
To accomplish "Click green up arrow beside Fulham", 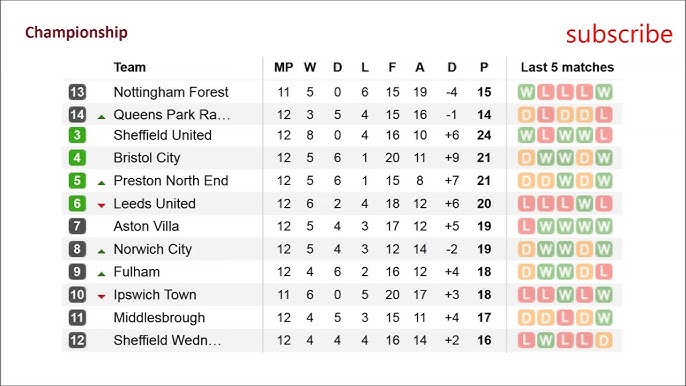I will [x=102, y=274].
